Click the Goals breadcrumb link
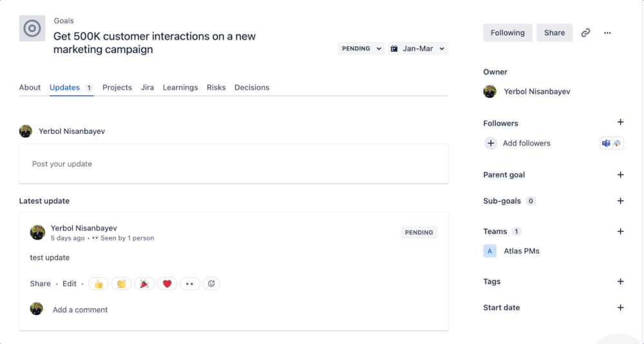 coord(64,21)
